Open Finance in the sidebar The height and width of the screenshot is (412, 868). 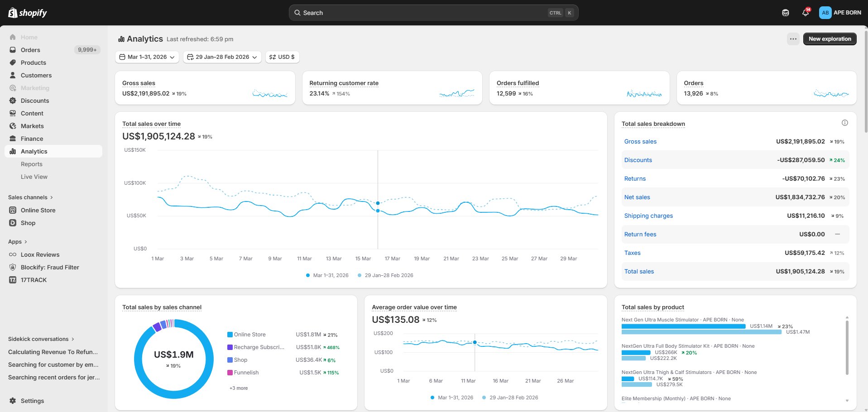pyautogui.click(x=53, y=139)
